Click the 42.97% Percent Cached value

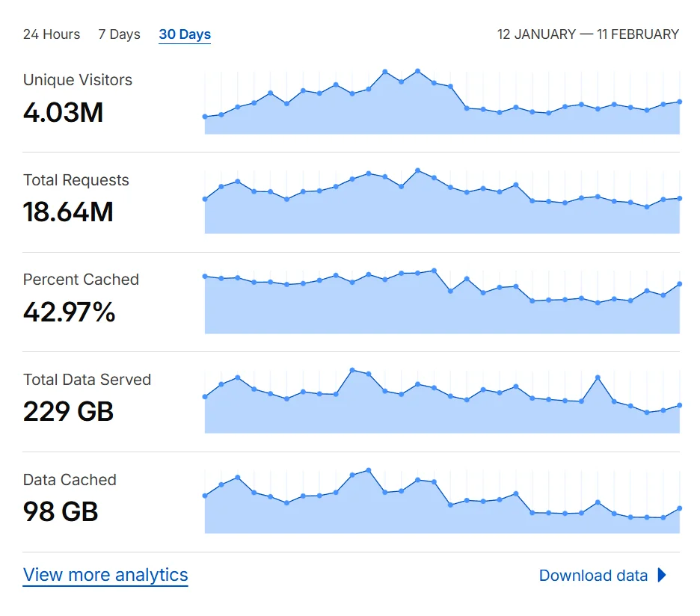tap(70, 312)
